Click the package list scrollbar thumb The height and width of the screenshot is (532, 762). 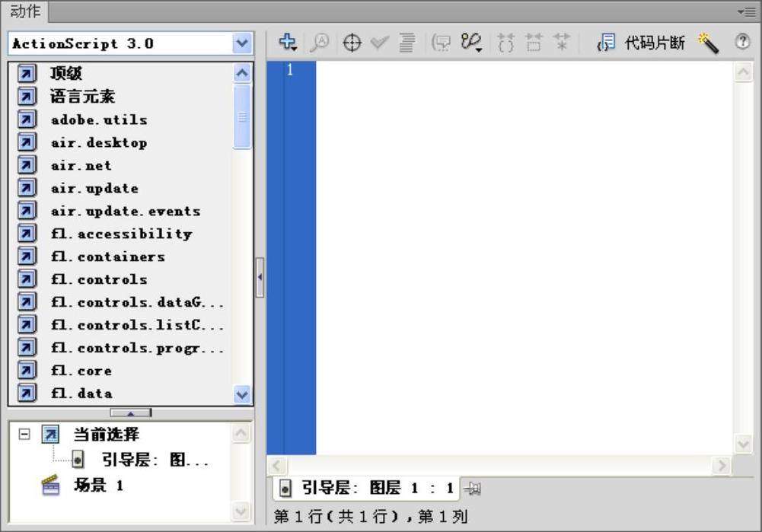pos(242,116)
